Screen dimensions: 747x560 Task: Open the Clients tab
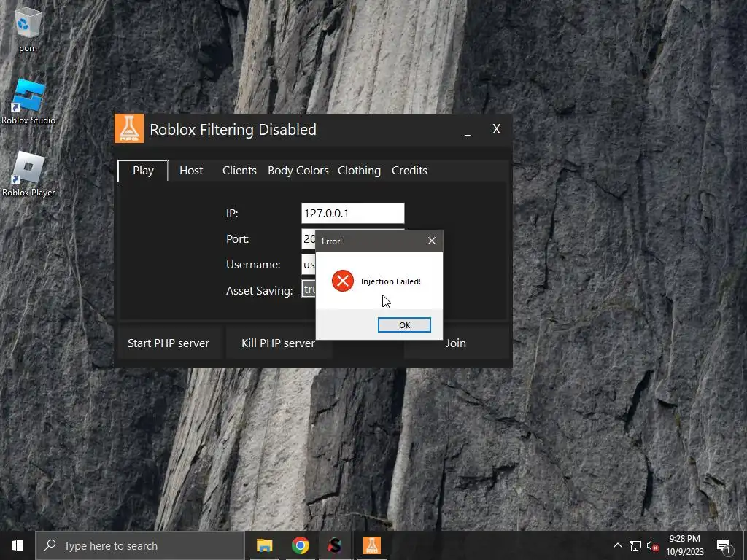tap(239, 171)
